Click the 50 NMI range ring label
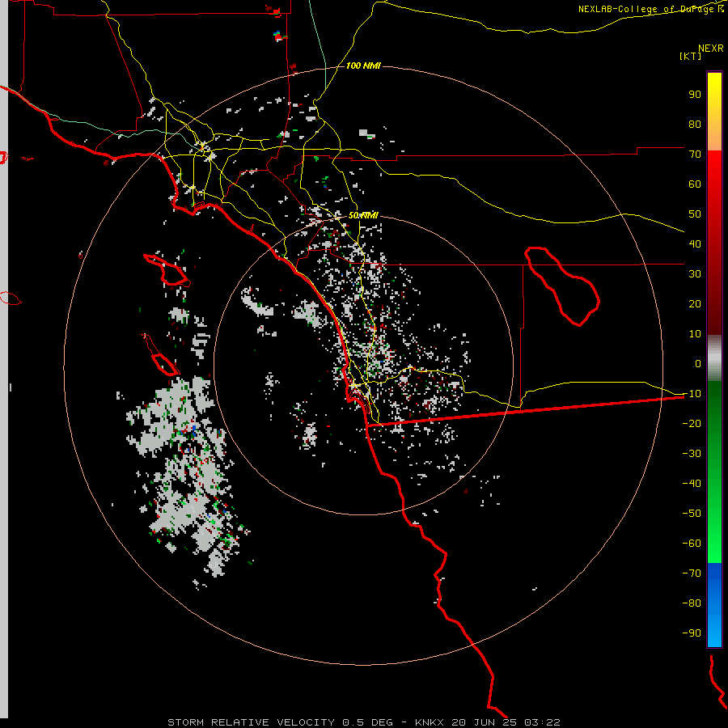 (x=363, y=215)
